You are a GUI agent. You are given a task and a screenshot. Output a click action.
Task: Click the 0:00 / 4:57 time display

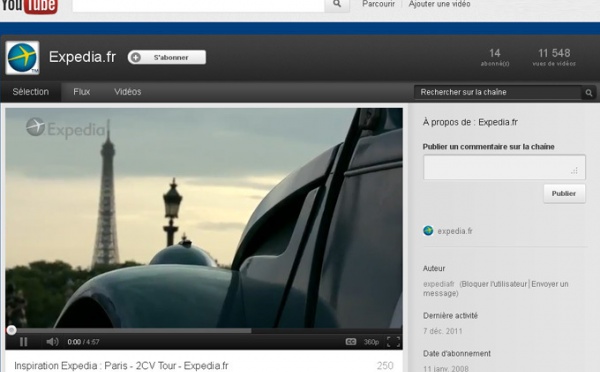click(83, 342)
